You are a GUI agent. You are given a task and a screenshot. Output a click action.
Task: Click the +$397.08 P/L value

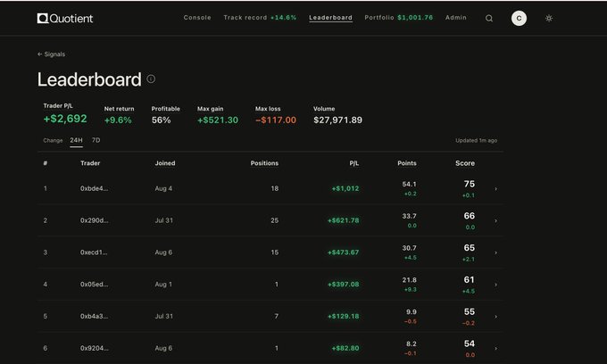(344, 285)
